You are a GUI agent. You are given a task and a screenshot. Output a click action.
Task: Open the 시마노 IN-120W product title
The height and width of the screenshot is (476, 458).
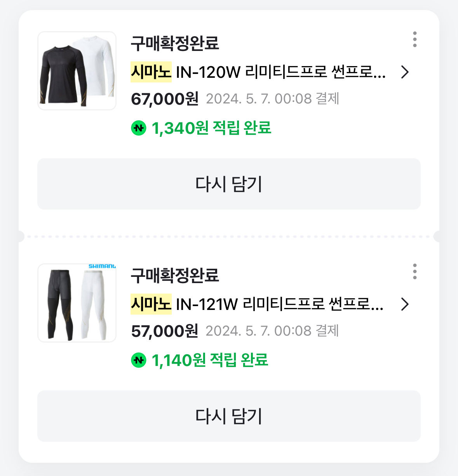point(258,72)
